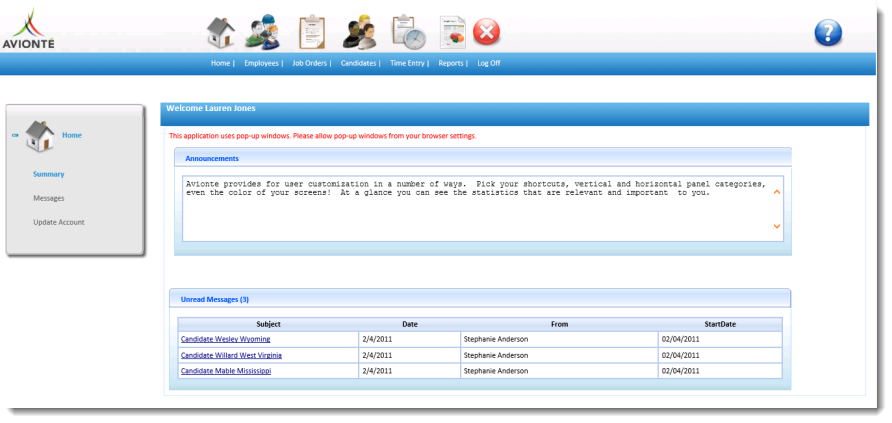Select Job Orders in the navigation bar
The image size is (892, 423).
309,63
